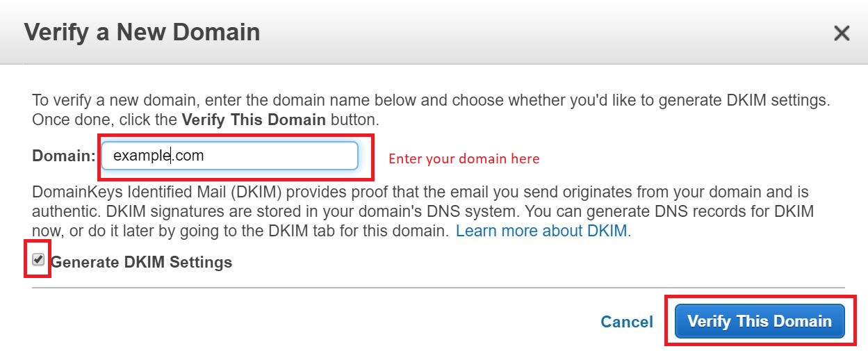Click the Verify a New Domain title

142,32
